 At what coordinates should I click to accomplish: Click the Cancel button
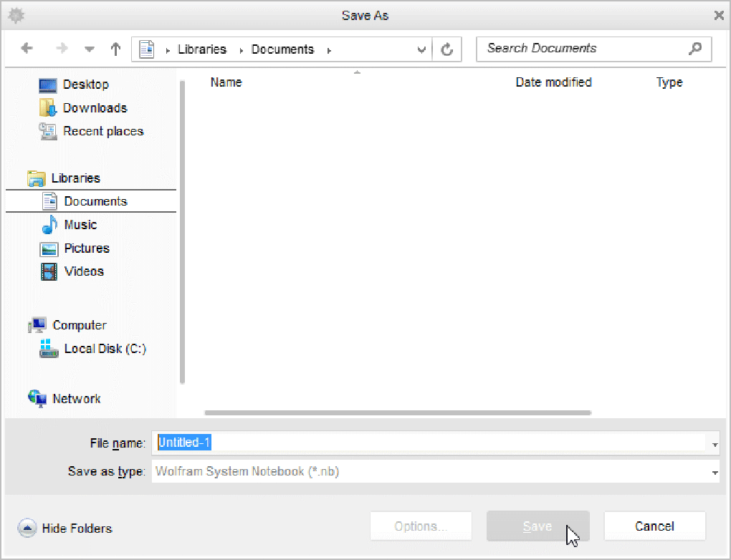pyautogui.click(x=654, y=526)
